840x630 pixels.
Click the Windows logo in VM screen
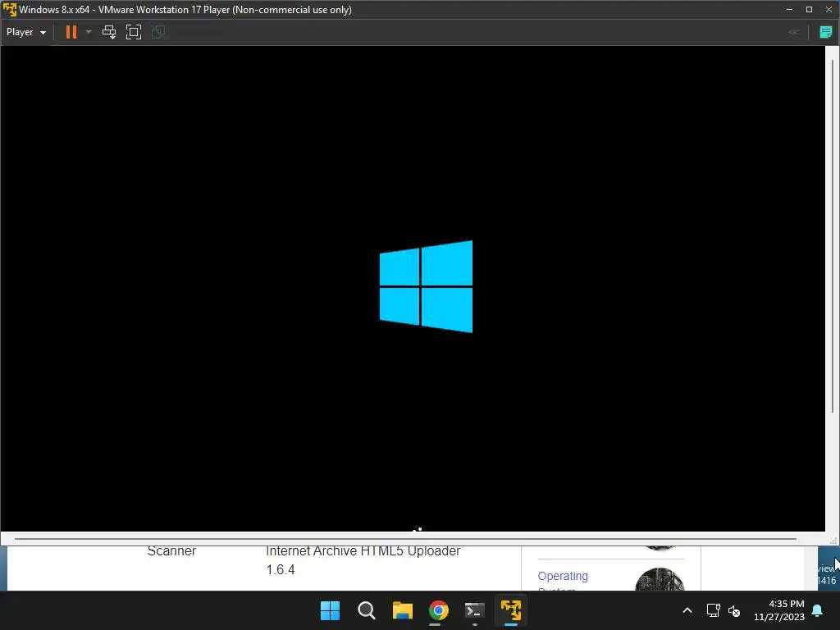point(426,286)
